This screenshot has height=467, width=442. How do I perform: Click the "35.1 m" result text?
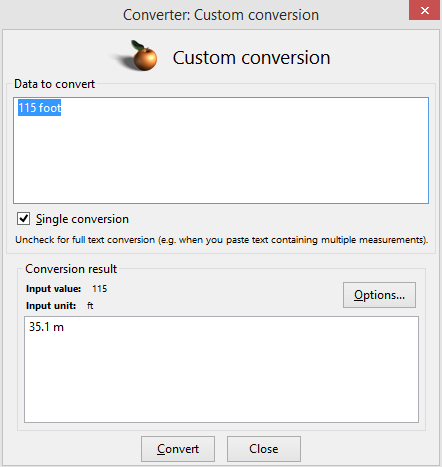tap(46, 327)
